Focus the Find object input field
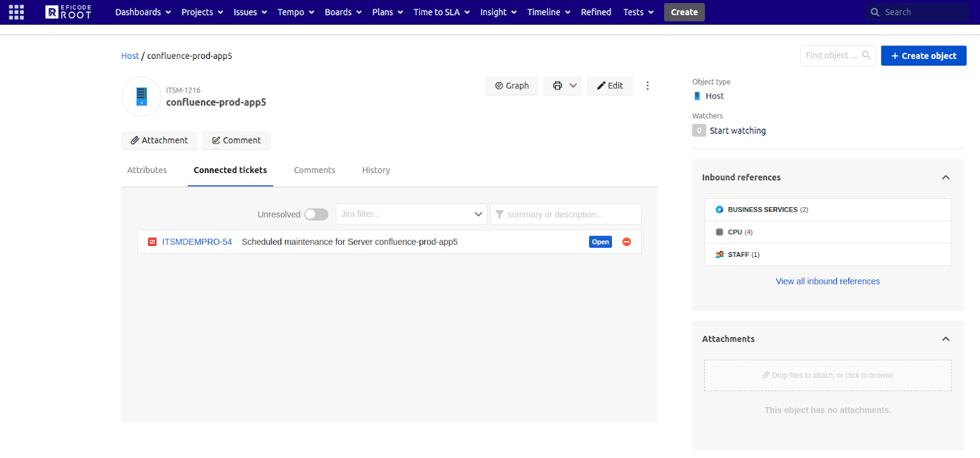The height and width of the screenshot is (458, 980). pos(838,55)
